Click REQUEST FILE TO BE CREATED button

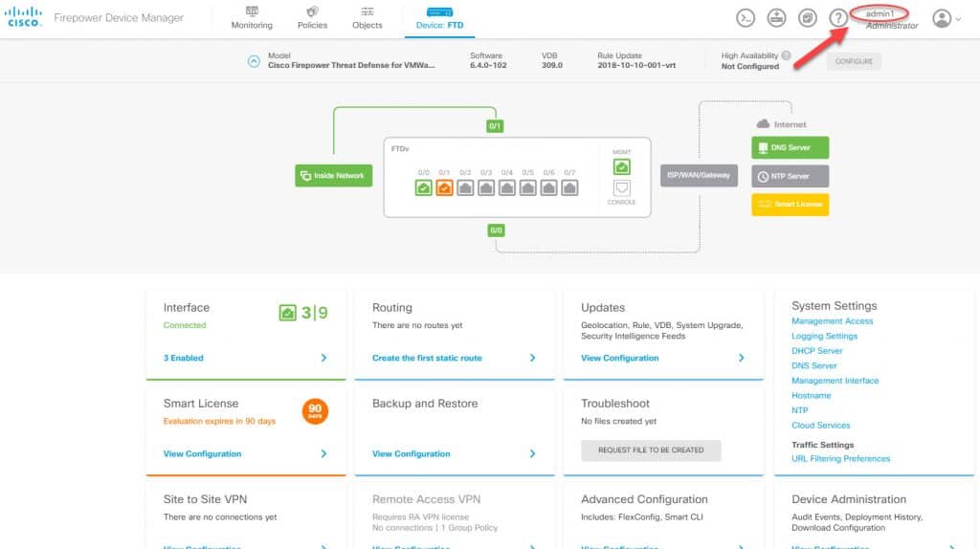click(651, 450)
